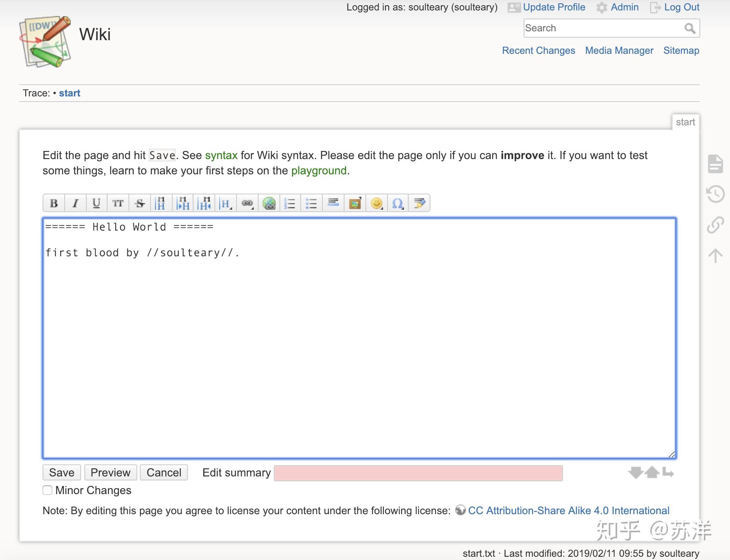Viewport: 730px width, 560px height.
Task: Open the smileys picker dropdown
Action: 376,203
